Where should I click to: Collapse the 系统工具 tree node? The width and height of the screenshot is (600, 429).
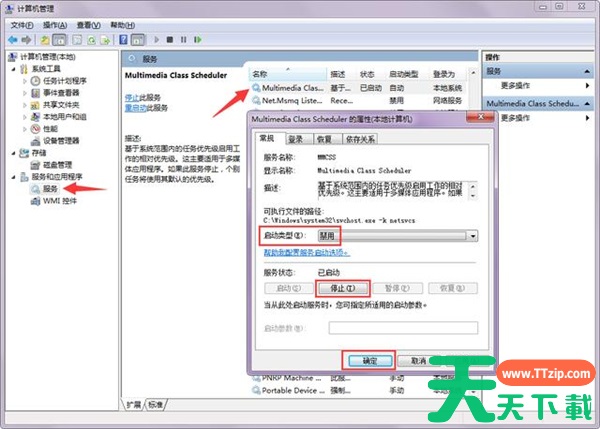coord(14,69)
